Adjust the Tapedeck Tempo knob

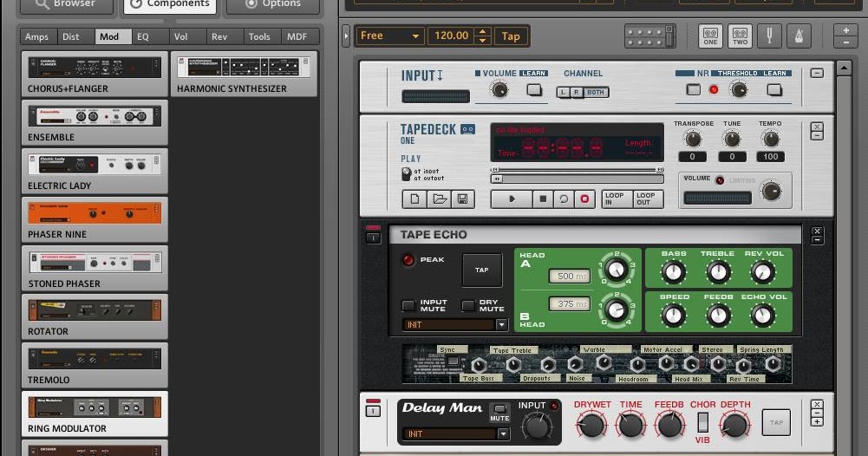pyautogui.click(x=771, y=139)
